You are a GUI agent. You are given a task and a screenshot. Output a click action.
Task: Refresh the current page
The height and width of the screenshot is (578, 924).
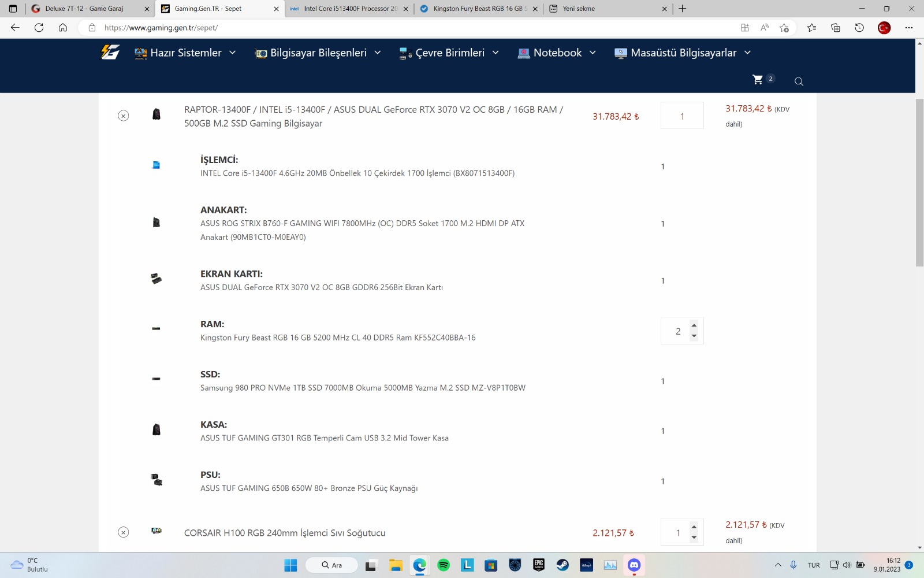point(39,27)
